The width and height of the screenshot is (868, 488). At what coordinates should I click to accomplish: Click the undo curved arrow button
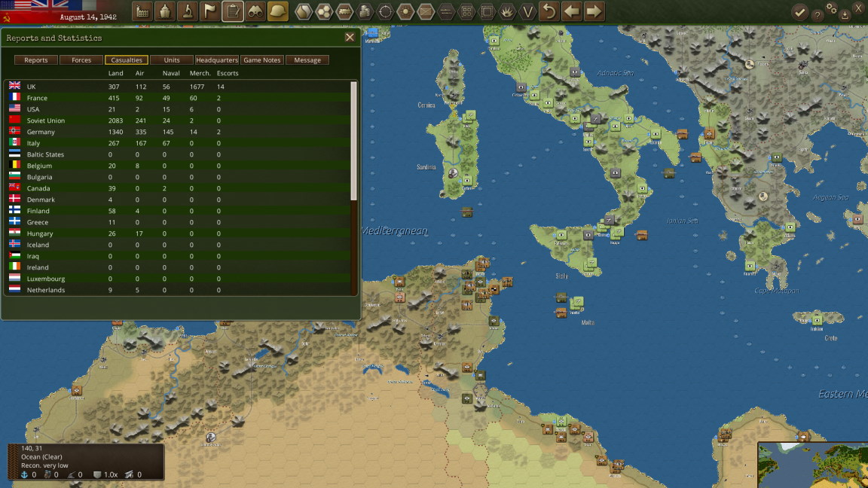tap(549, 11)
